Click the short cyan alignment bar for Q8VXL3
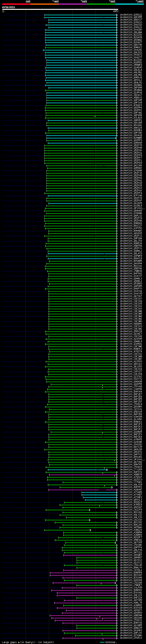This screenshot has width=146, height=644. tap(101, 500)
